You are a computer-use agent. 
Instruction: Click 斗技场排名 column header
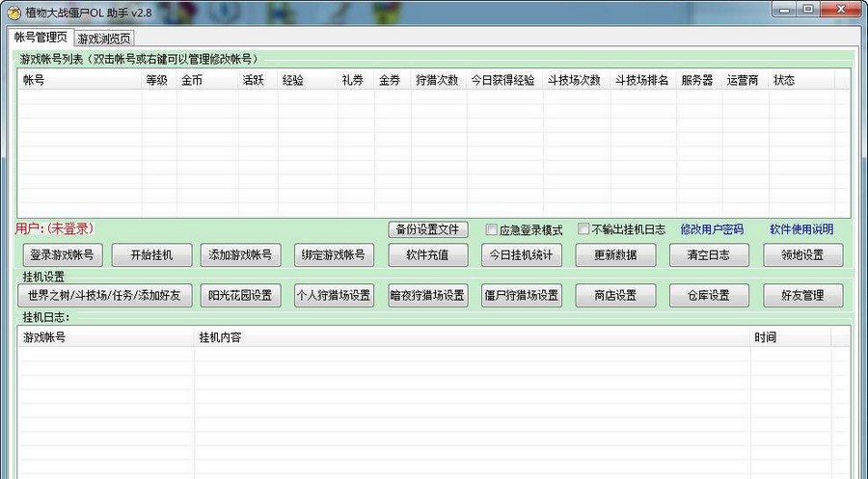point(643,80)
